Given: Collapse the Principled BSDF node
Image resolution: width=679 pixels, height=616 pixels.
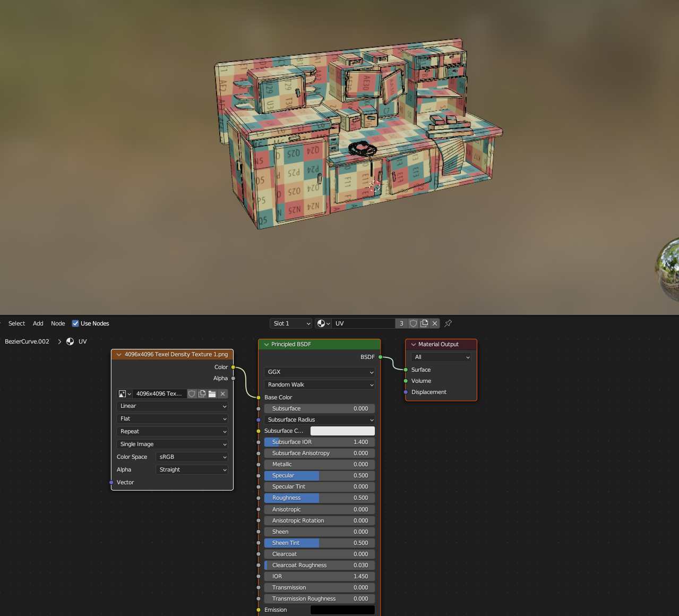Looking at the screenshot, I should click(x=267, y=344).
